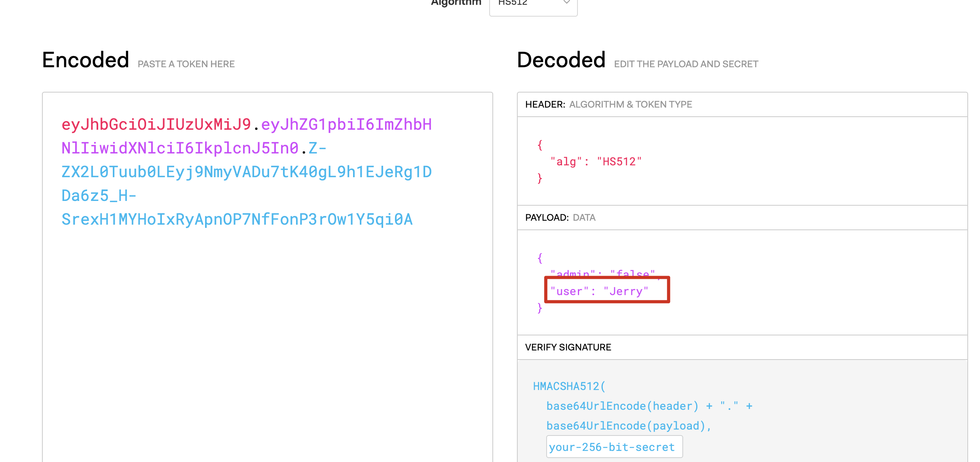This screenshot has height=462, width=980.
Task: Click the your-256-bit-secret input field
Action: 614,447
